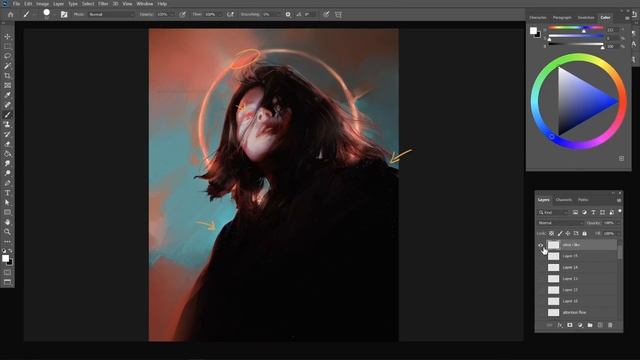Toggle pressure for opacity button
The image size is (640, 360).
(x=182, y=15)
